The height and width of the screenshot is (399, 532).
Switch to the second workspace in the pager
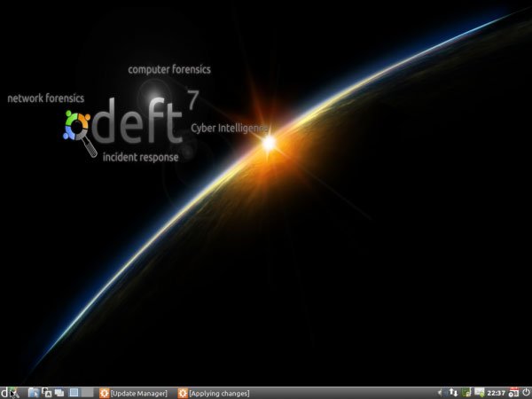pyautogui.click(x=87, y=393)
